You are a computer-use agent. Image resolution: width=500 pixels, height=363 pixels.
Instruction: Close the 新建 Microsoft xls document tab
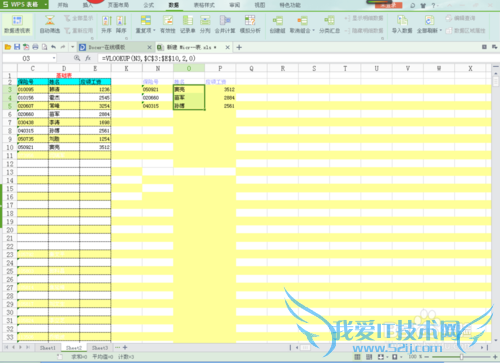point(227,47)
